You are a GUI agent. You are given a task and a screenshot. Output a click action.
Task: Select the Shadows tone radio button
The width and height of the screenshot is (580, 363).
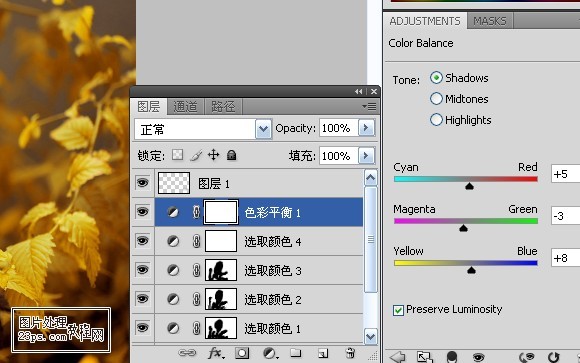(436, 78)
